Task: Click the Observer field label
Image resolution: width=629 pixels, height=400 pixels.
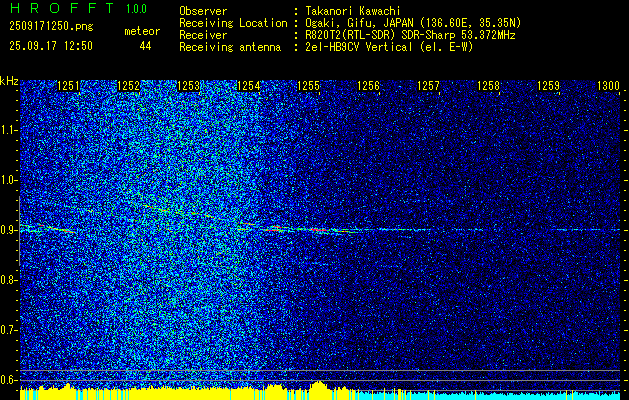Action: (203, 11)
